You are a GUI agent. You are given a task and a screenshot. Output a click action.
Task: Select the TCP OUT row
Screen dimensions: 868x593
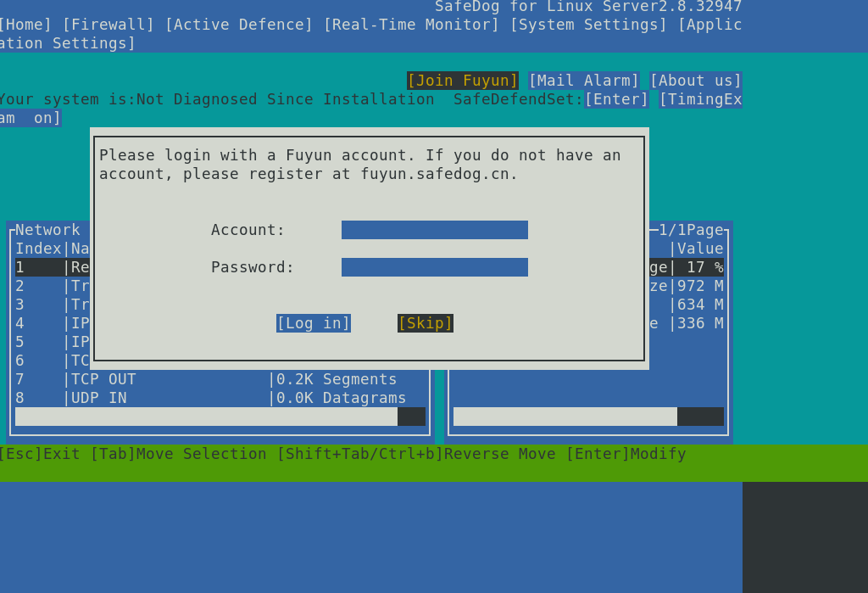pos(220,379)
